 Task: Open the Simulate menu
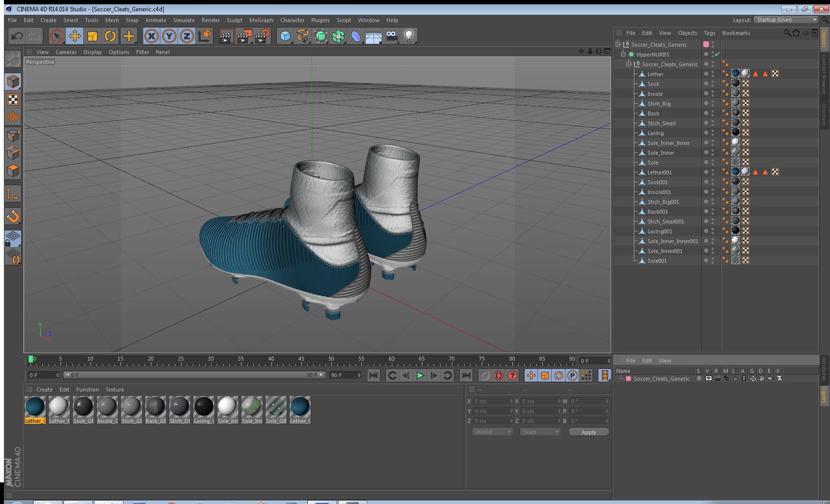click(x=184, y=20)
